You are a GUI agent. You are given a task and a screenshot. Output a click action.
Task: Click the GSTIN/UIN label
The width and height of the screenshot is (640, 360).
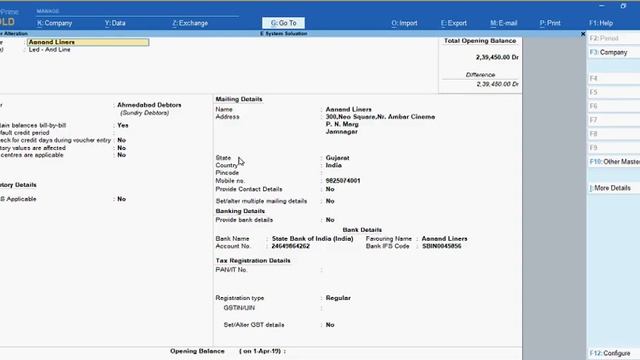239,308
